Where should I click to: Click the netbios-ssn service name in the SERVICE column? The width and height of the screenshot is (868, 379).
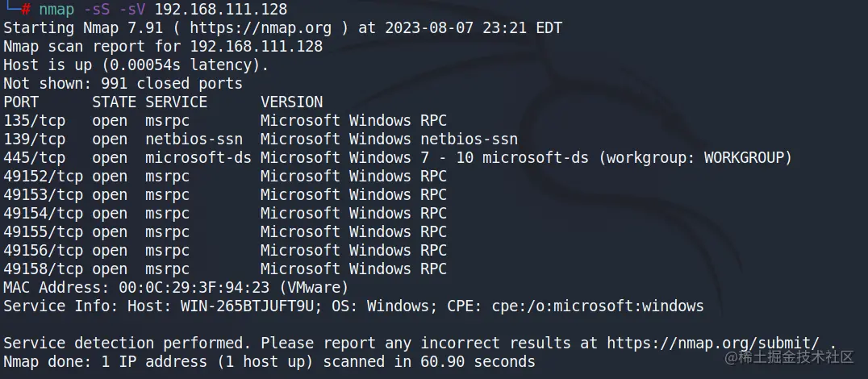click(194, 140)
